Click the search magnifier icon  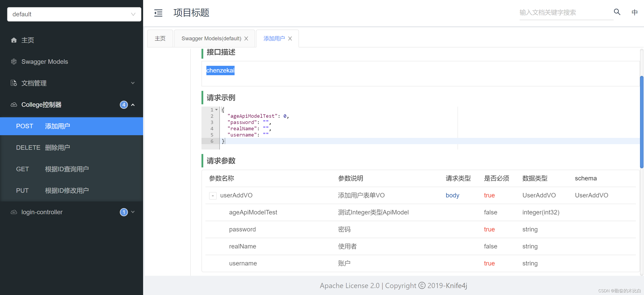click(617, 12)
